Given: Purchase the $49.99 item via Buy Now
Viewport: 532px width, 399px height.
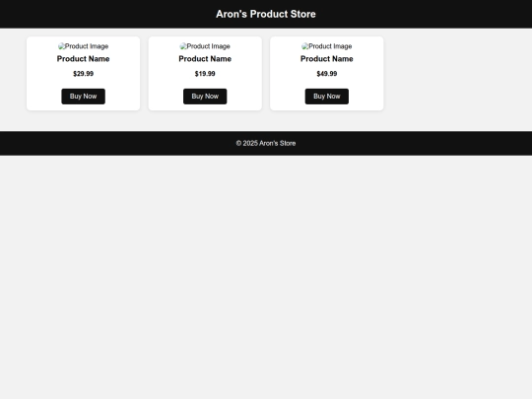Looking at the screenshot, I should [327, 97].
